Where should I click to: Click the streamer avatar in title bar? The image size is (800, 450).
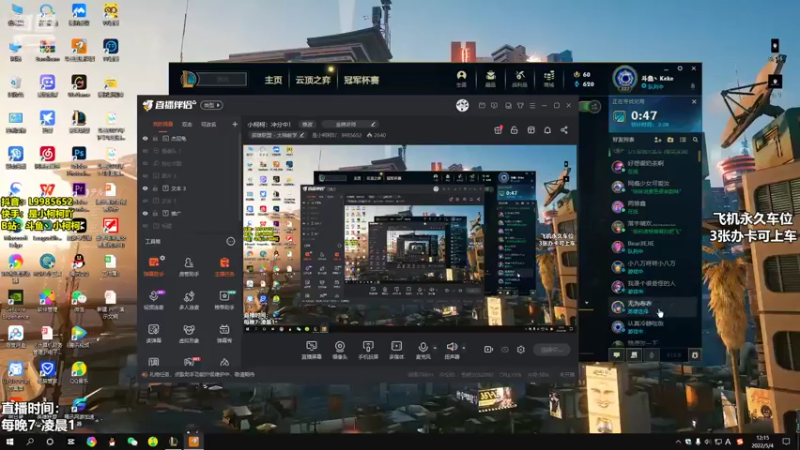(x=462, y=106)
